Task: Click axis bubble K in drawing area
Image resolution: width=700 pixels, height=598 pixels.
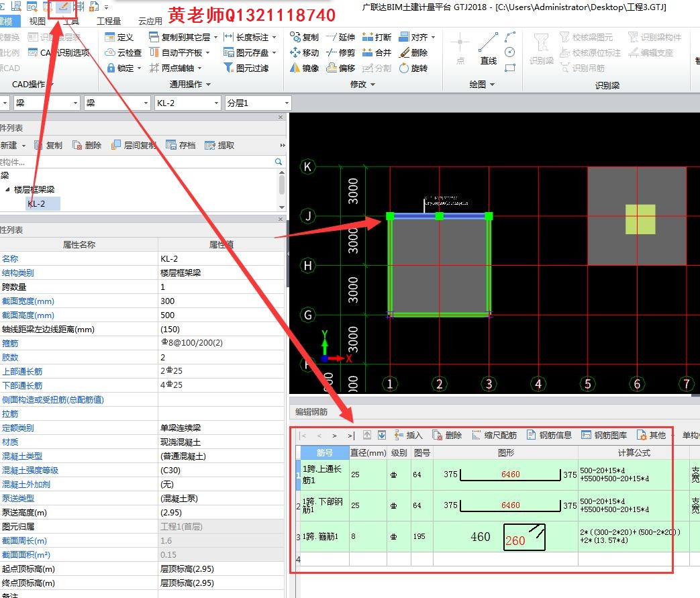Action: click(x=307, y=166)
